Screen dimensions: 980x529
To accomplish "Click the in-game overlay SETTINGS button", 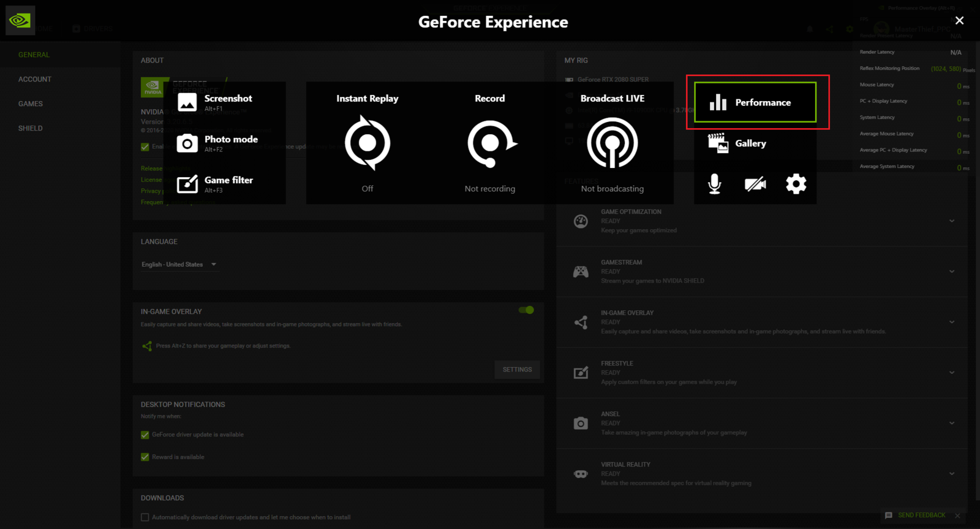I will (x=517, y=370).
